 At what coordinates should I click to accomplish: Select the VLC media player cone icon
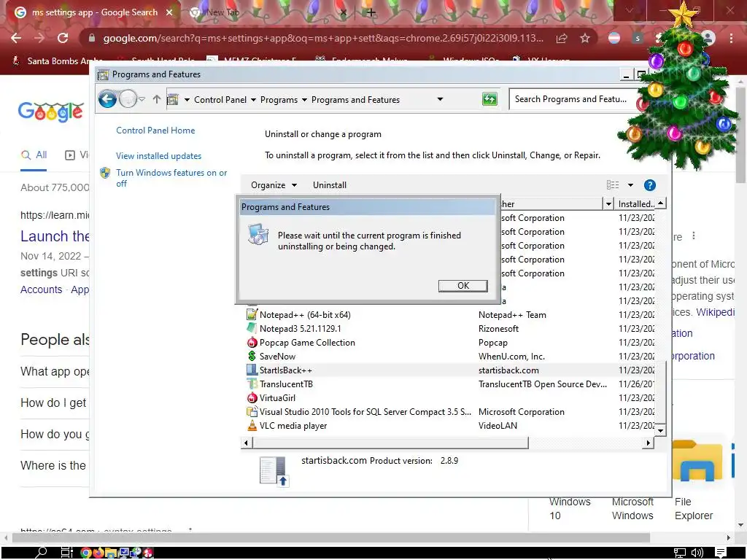252,425
